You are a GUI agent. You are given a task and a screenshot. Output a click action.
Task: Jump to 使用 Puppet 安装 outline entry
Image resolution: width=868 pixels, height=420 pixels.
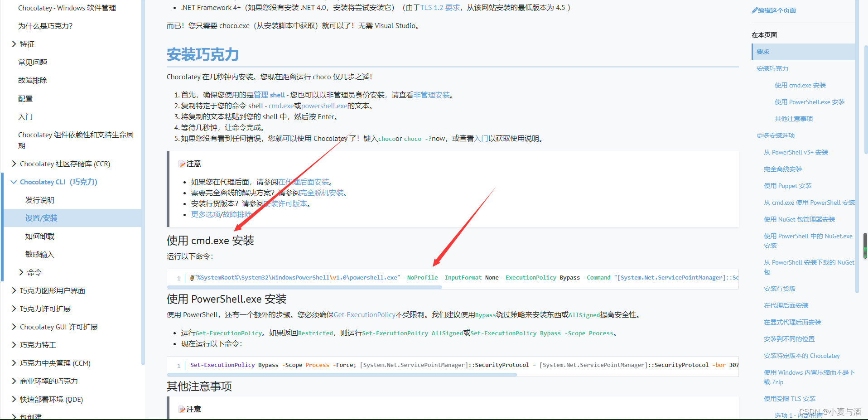tap(788, 186)
